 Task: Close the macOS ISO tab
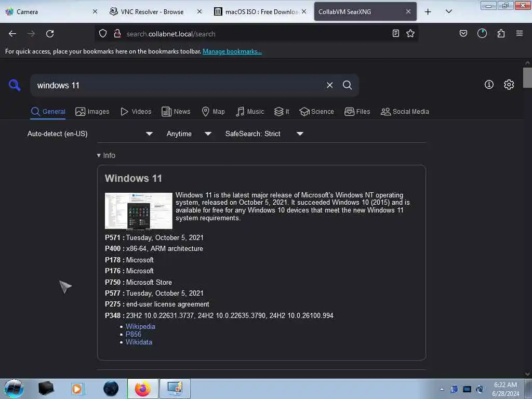point(304,11)
